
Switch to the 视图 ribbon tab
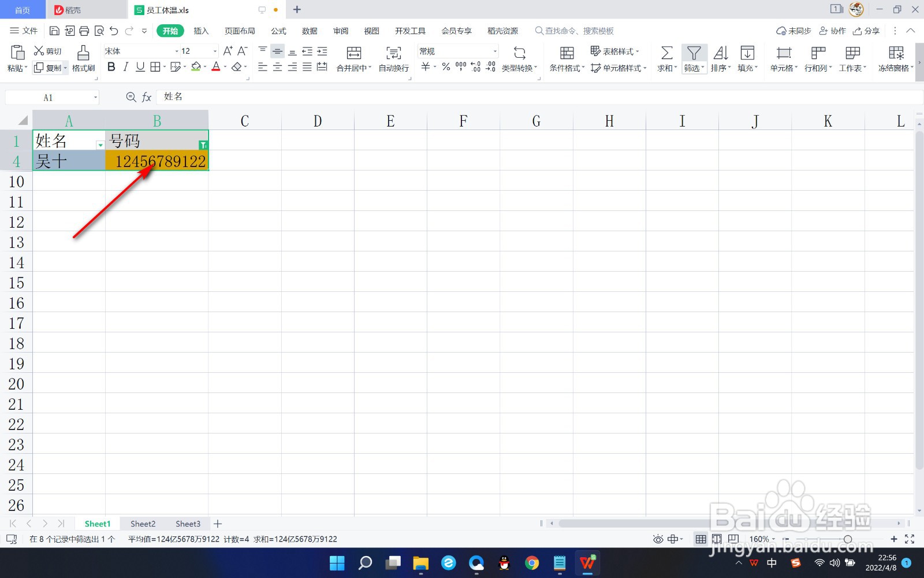click(371, 31)
